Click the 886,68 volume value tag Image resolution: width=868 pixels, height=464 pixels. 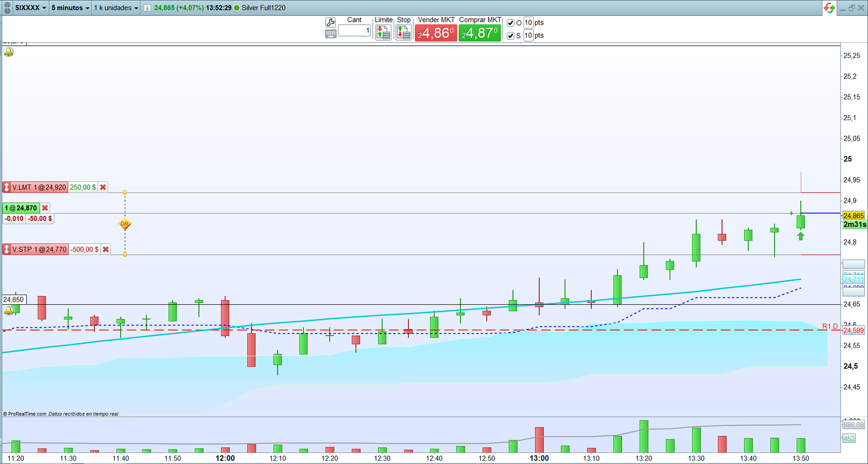pos(854,425)
